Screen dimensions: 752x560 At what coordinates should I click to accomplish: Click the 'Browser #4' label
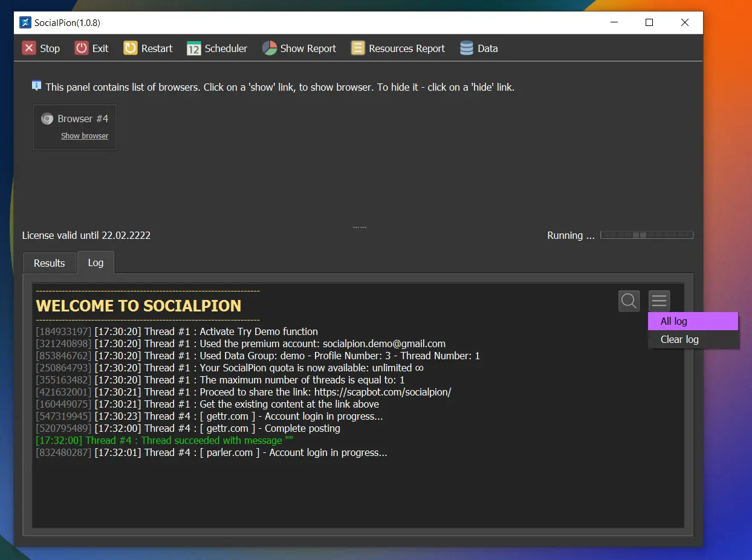83,119
